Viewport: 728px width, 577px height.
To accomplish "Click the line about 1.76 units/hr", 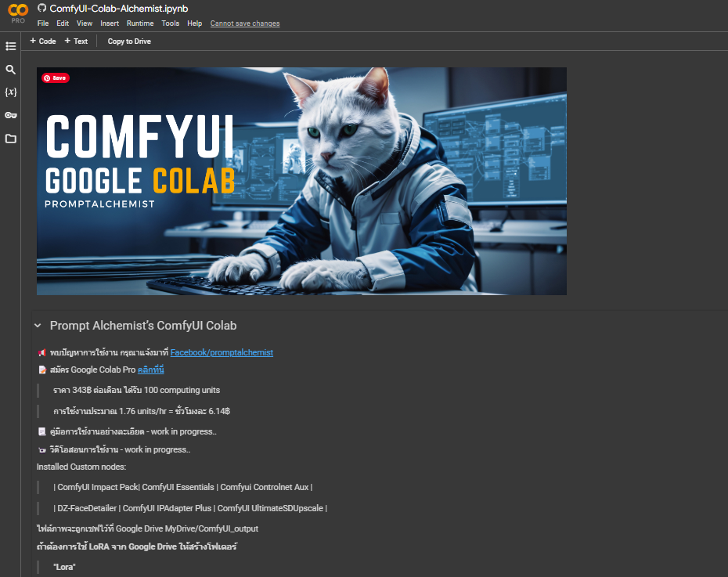I will coord(142,411).
